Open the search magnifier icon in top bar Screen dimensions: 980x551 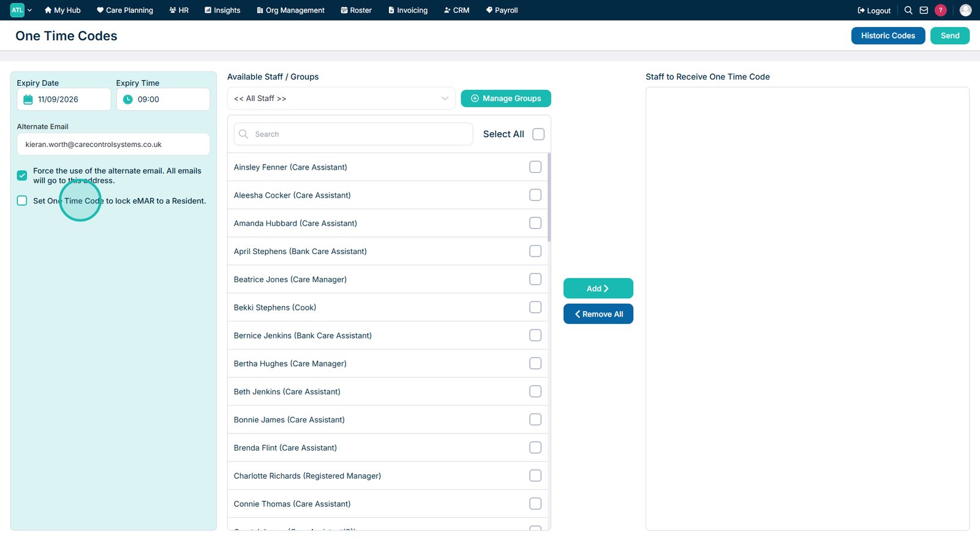coord(908,10)
